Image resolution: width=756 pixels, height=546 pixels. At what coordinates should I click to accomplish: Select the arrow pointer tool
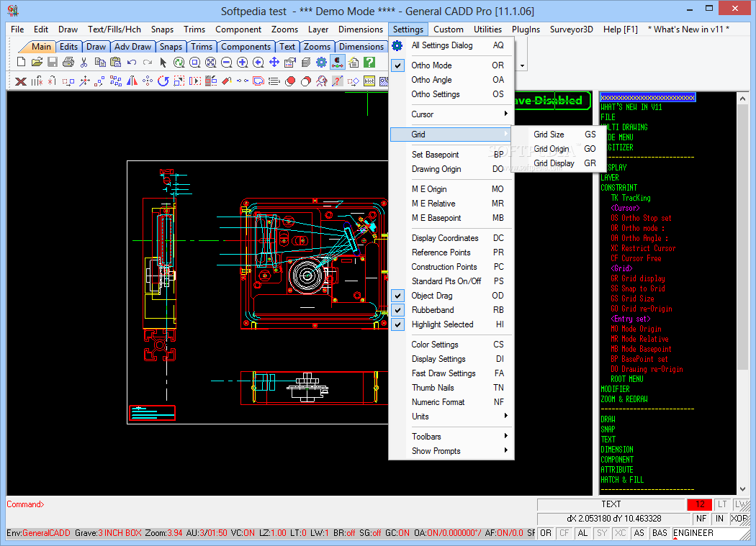[x=163, y=62]
